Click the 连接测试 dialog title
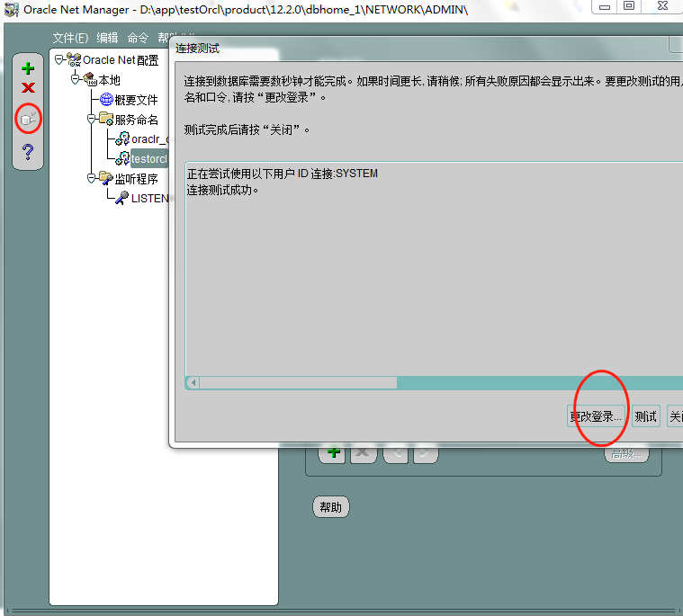 coord(197,49)
